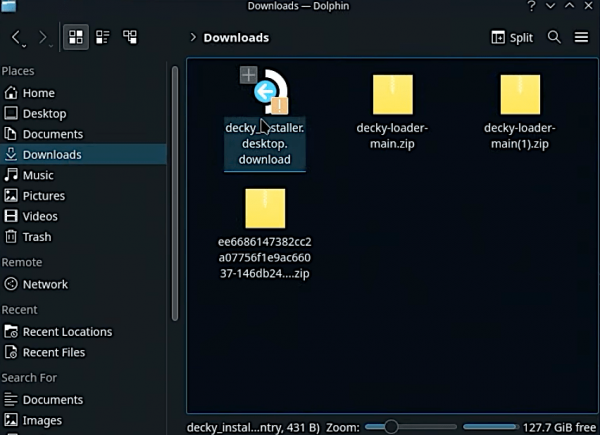Open Documents under Places
This screenshot has width=600, height=435.
point(83,134)
